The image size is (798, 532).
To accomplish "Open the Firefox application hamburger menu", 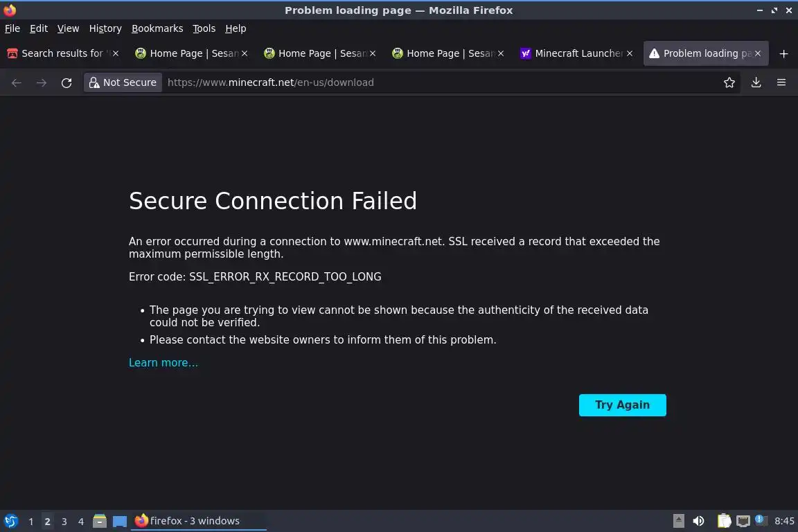I will tap(781, 82).
